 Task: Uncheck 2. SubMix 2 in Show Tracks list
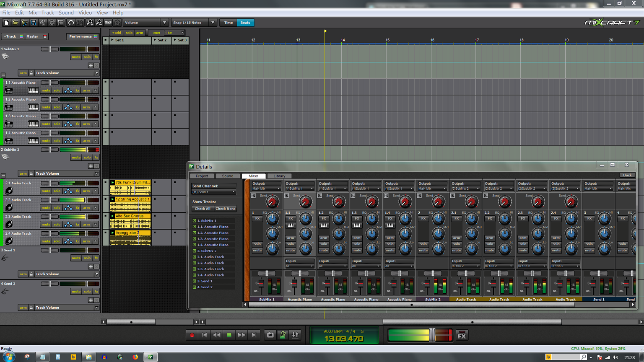[195, 251]
